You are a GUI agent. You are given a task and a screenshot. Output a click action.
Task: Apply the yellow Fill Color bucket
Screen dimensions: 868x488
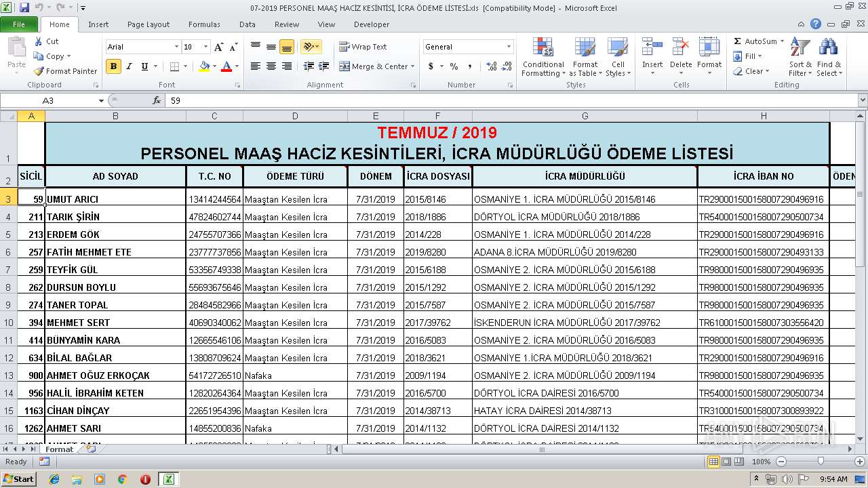[204, 66]
